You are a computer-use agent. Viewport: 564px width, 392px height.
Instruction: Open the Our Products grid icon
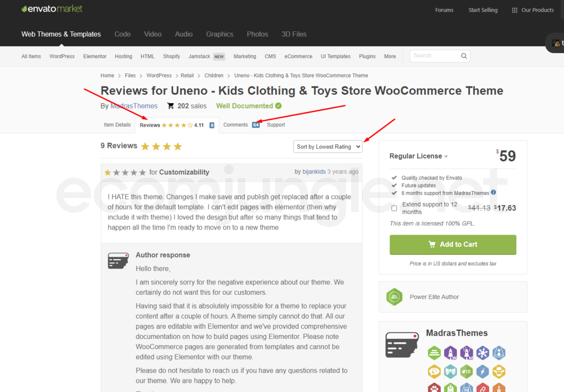[515, 10]
